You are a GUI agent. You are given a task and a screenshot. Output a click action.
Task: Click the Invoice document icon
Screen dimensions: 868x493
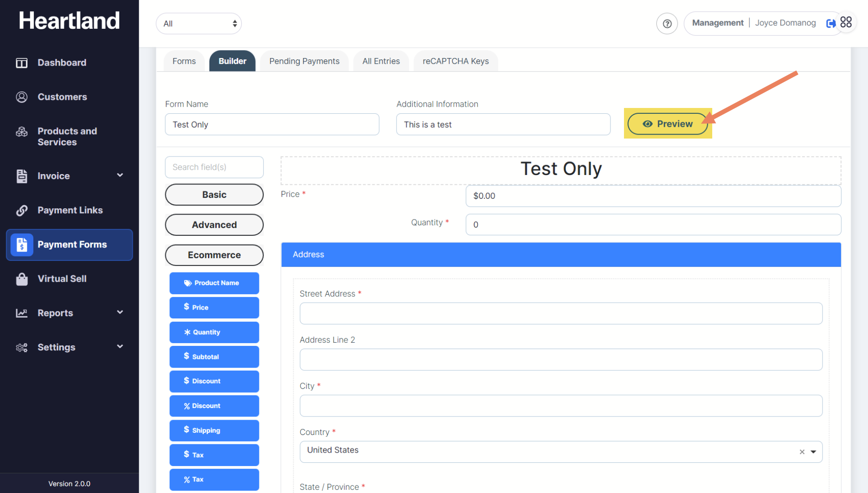(22, 176)
